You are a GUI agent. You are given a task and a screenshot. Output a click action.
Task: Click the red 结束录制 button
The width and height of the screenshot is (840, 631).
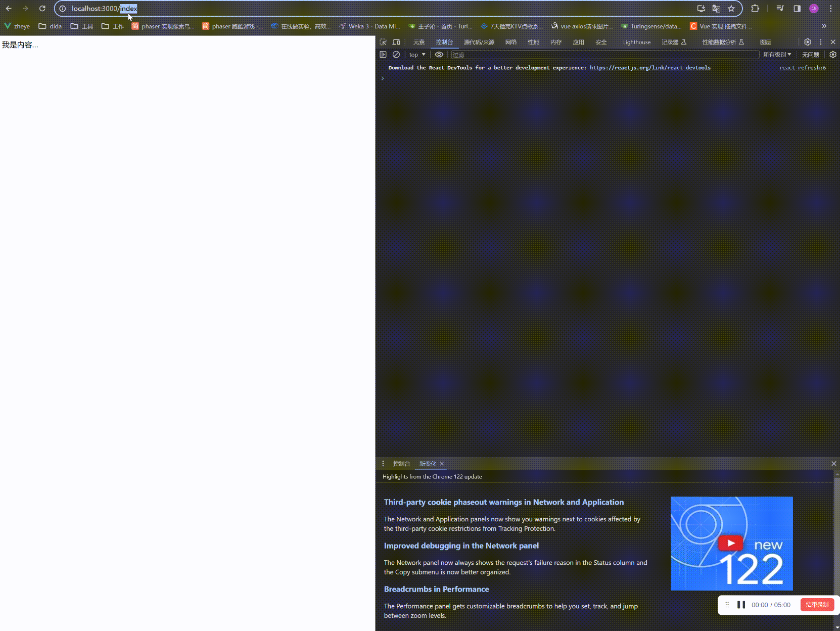[x=817, y=605]
